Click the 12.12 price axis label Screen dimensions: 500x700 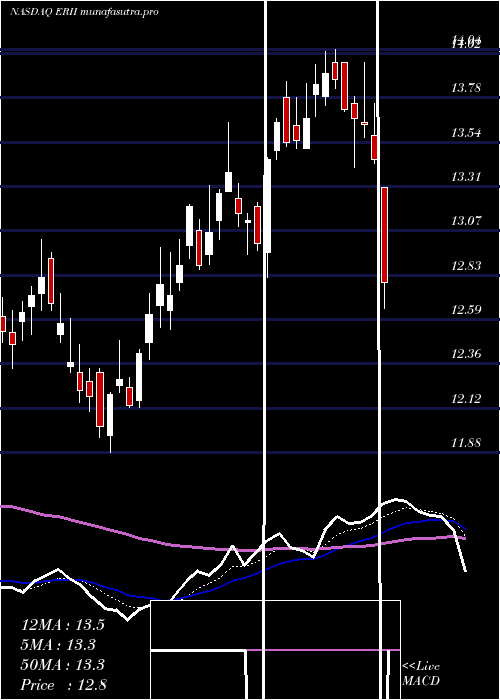[x=466, y=398]
